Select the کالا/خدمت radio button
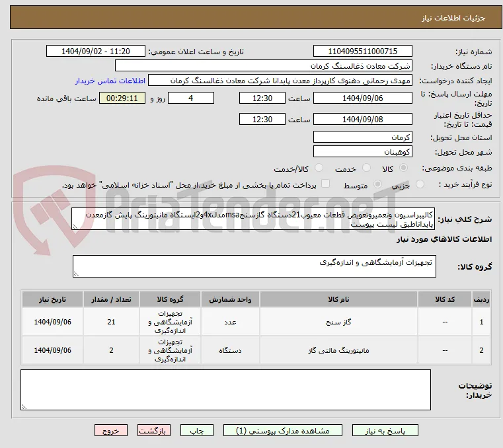503x448 pixels. coord(319,168)
